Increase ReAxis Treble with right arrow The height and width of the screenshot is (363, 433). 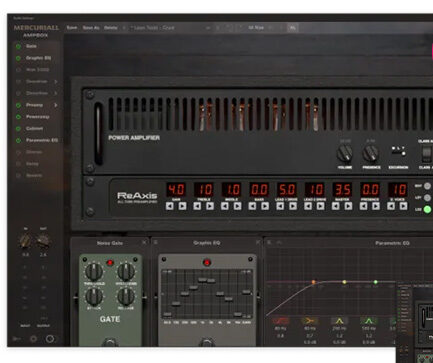coord(210,206)
